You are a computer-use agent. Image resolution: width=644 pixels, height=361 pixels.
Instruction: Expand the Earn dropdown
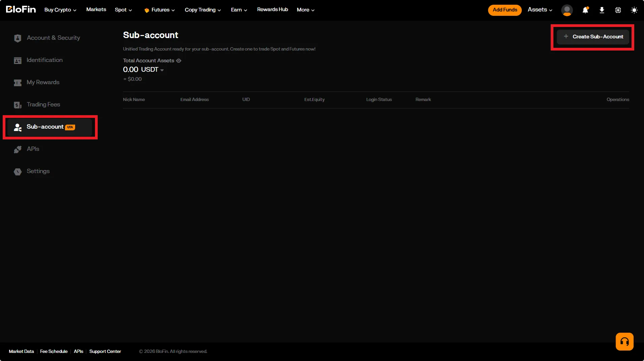click(x=239, y=10)
